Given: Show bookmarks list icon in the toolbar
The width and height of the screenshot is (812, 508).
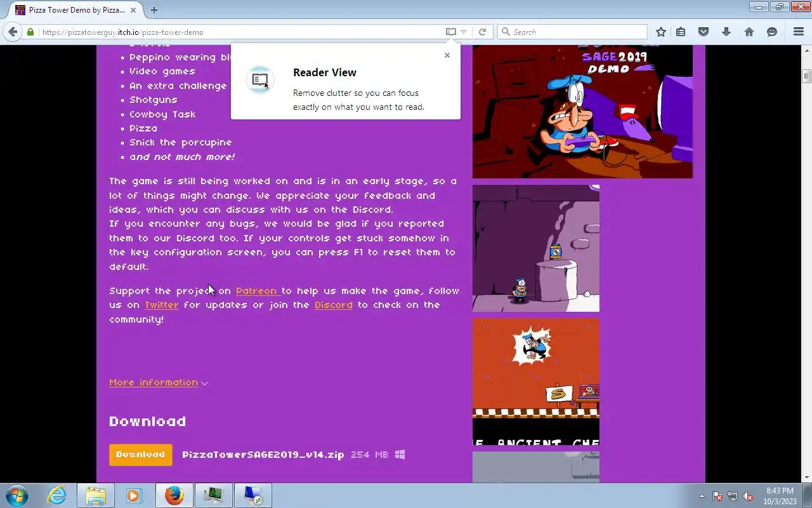Looking at the screenshot, I should pos(681,32).
